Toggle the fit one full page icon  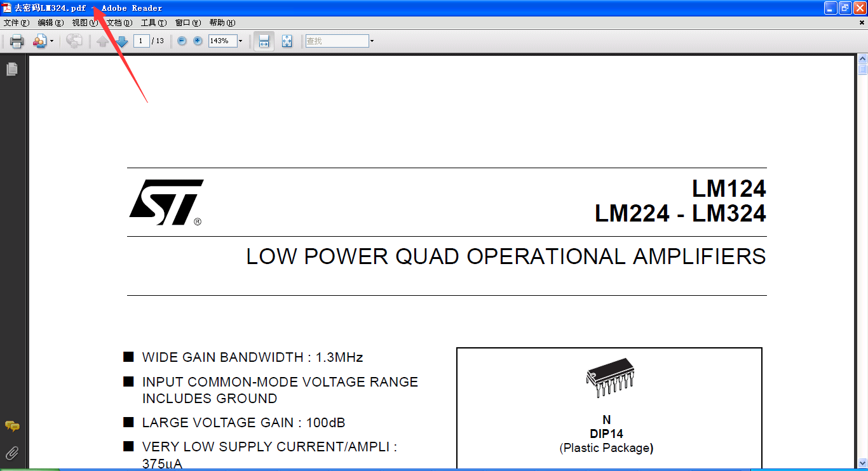click(287, 41)
